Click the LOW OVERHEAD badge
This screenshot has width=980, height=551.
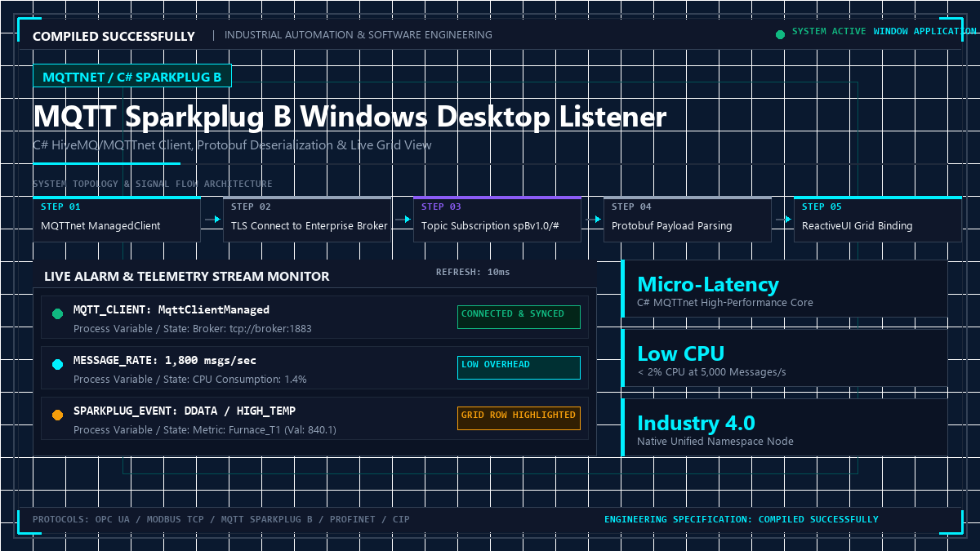(x=519, y=367)
